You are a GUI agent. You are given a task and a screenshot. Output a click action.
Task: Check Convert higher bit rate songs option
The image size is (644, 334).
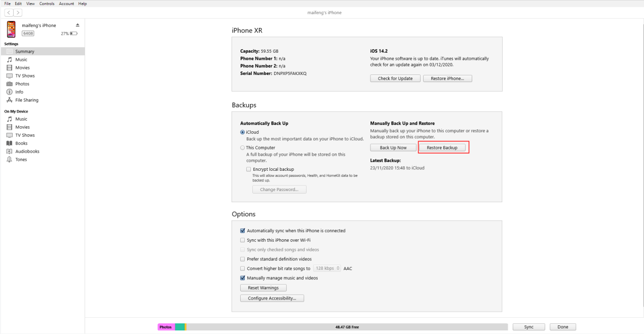pos(243,269)
